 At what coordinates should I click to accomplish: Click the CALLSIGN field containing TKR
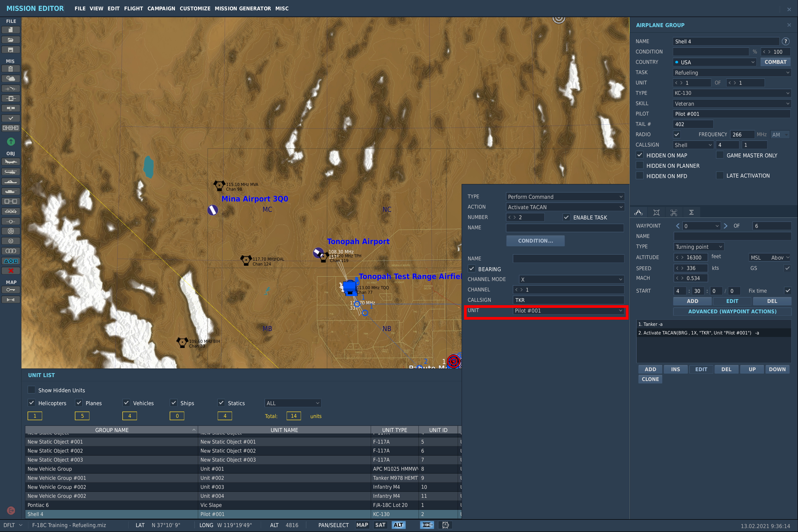pos(568,300)
